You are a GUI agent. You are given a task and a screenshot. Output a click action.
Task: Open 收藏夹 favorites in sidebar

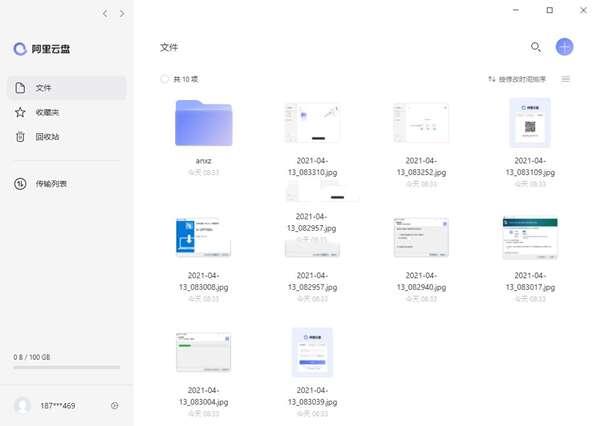(46, 112)
